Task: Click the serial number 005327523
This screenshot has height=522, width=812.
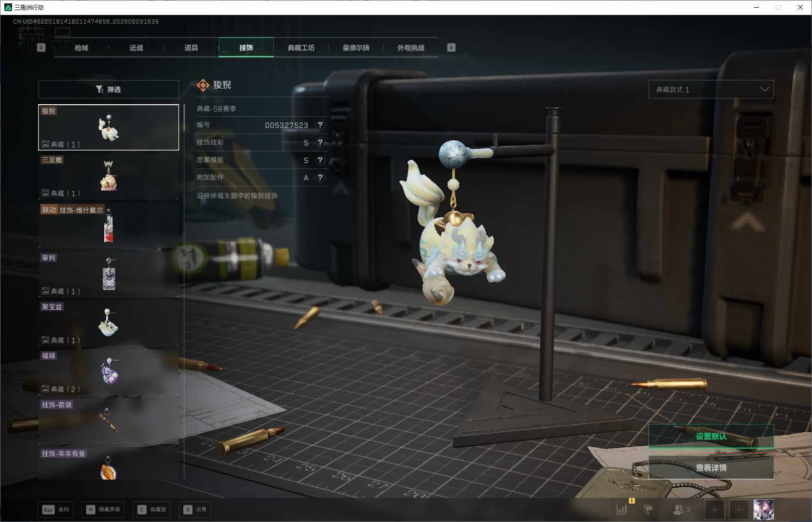Action: (286, 125)
